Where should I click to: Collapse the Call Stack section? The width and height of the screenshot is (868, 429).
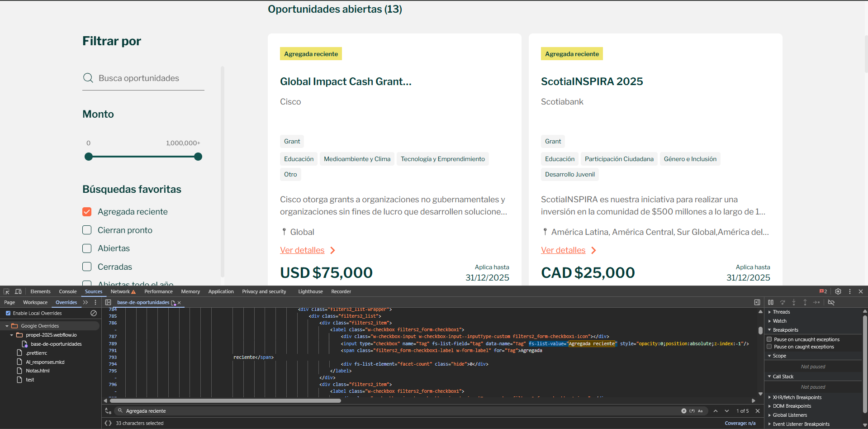click(x=769, y=377)
